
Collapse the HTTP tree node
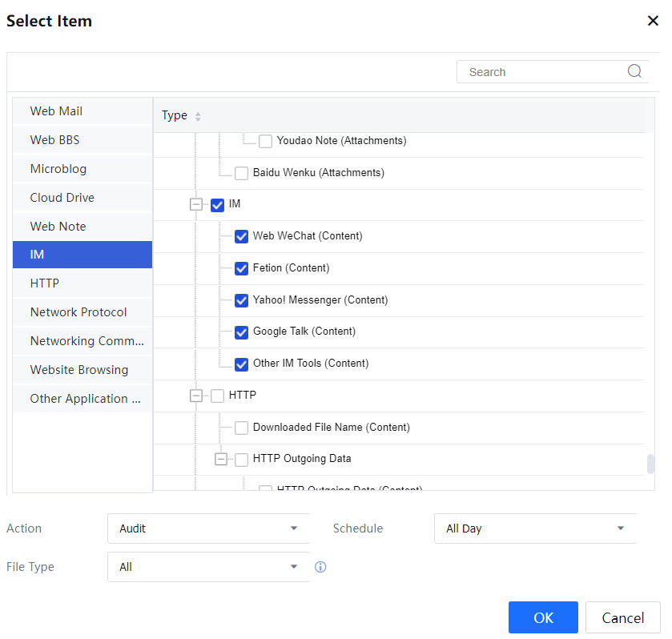[196, 396]
